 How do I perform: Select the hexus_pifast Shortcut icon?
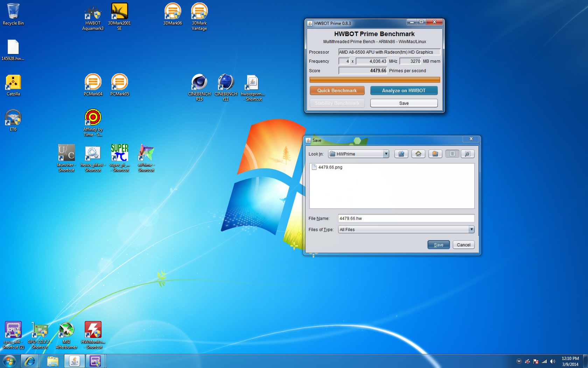coord(93,158)
